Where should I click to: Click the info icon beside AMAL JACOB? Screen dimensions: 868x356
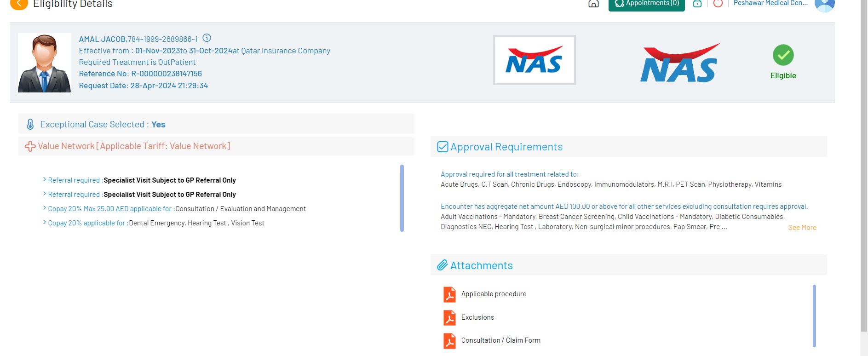207,38
